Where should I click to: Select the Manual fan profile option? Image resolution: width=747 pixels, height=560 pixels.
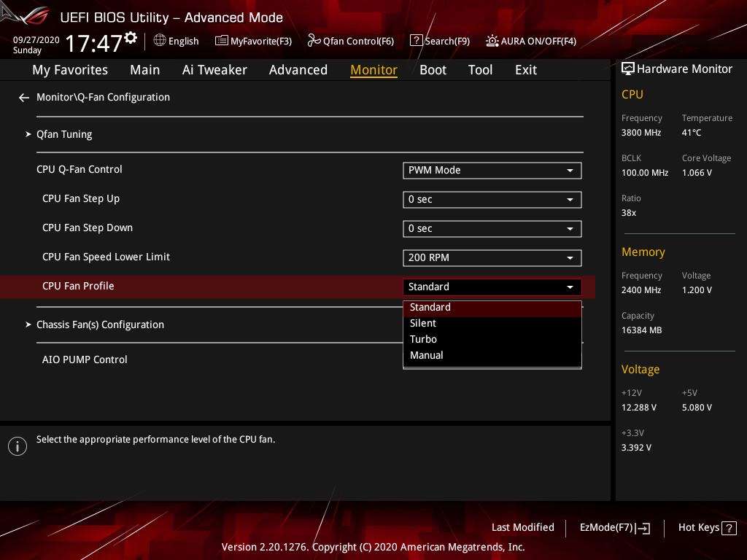point(492,355)
